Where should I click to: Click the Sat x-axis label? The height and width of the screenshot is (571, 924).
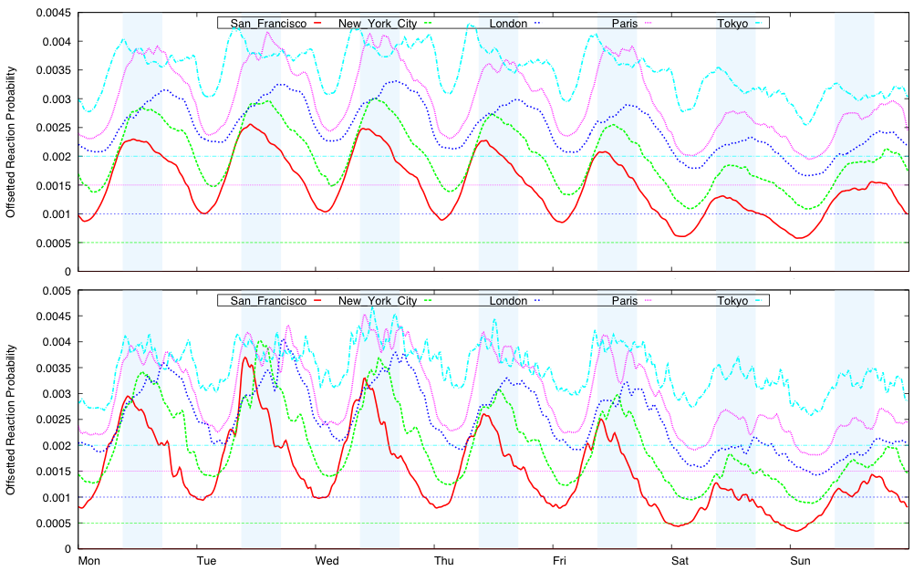coord(681,560)
